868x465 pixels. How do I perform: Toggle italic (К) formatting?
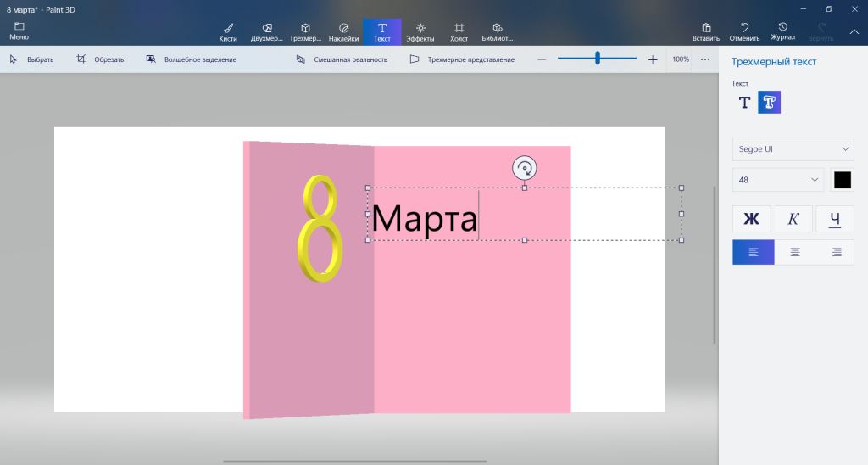point(793,219)
